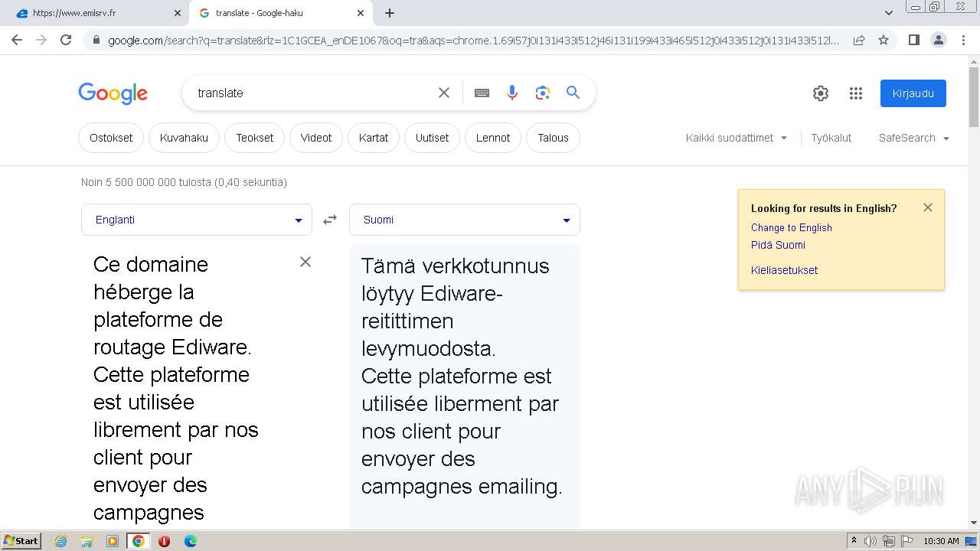Open media player from taskbar
Image resolution: width=980 pixels, height=551 pixels.
pyautogui.click(x=113, y=541)
